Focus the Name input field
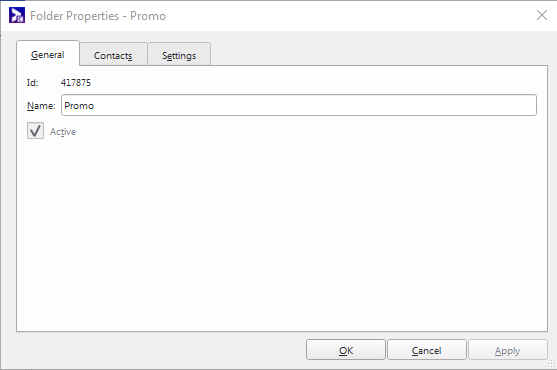Image resolution: width=557 pixels, height=370 pixels. 299,105
